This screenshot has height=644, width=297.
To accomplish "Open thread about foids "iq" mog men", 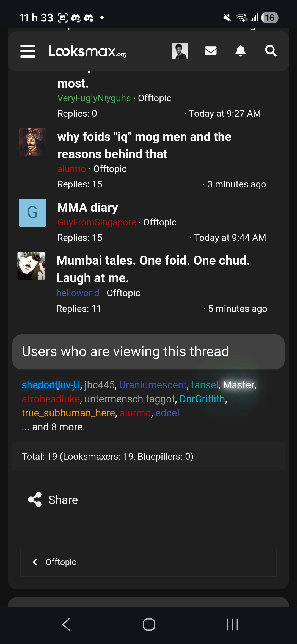I will pyautogui.click(x=144, y=145).
